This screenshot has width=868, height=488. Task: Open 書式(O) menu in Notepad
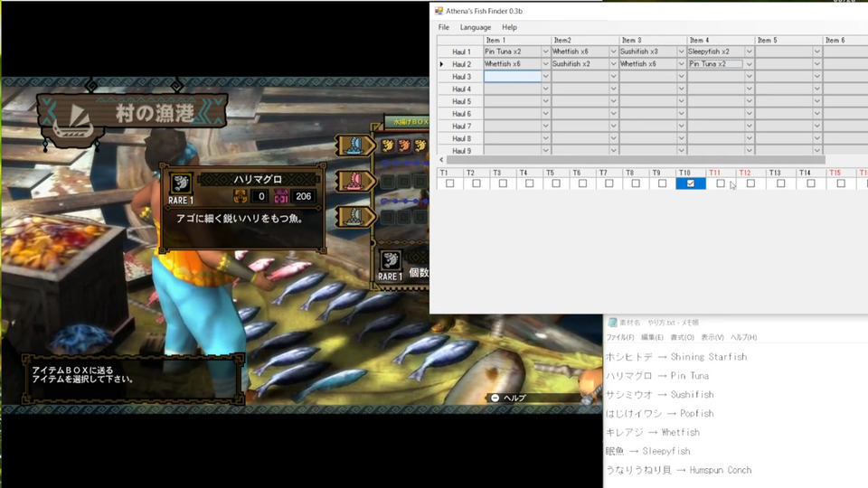tap(682, 337)
